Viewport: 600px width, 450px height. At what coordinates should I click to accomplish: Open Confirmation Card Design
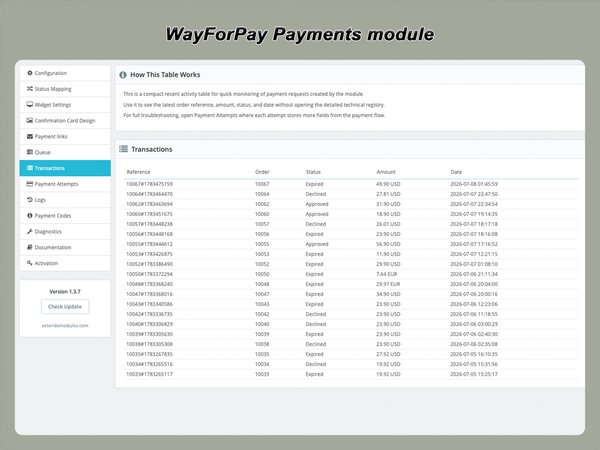tap(65, 121)
